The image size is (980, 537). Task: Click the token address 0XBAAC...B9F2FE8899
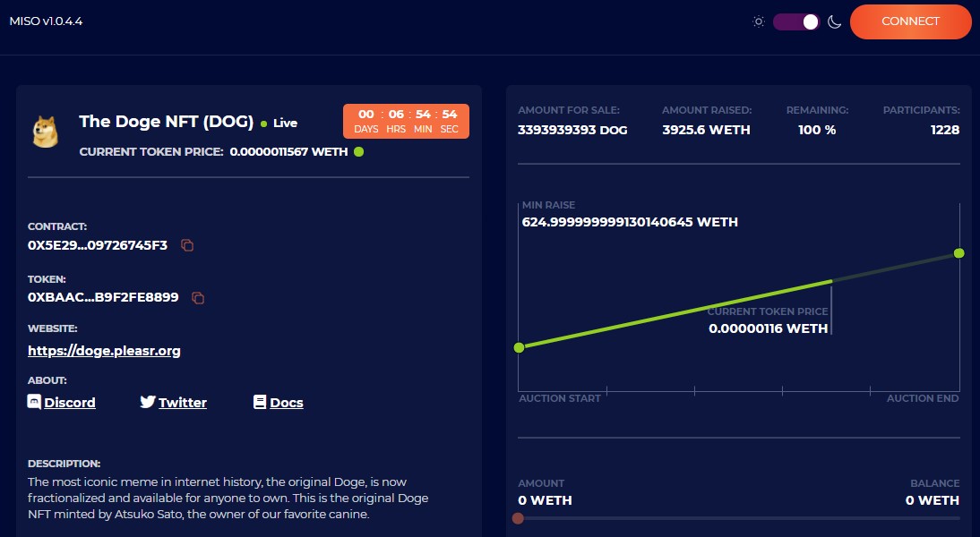pos(103,297)
